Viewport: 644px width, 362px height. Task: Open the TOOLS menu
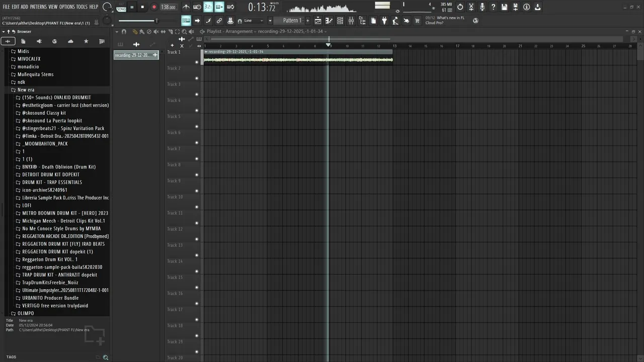82,7
